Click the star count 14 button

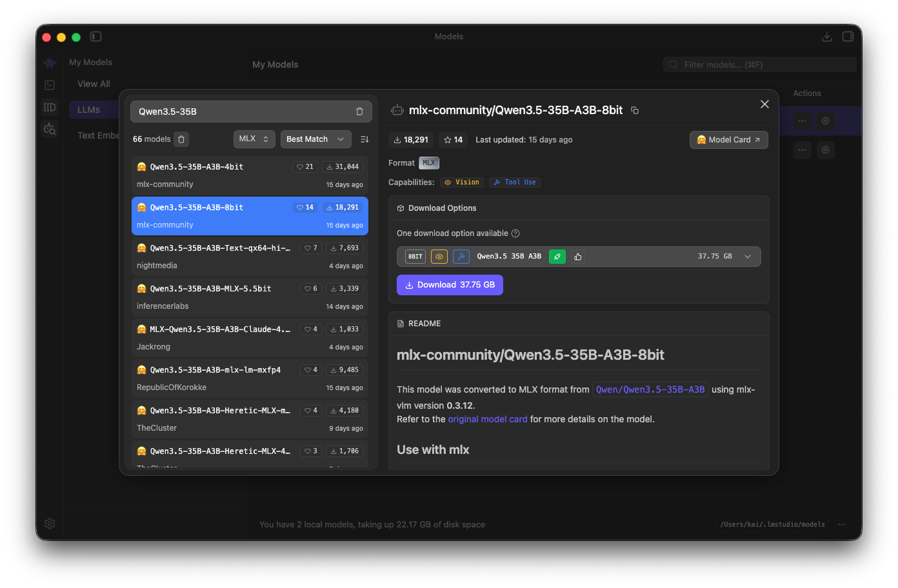(x=454, y=140)
